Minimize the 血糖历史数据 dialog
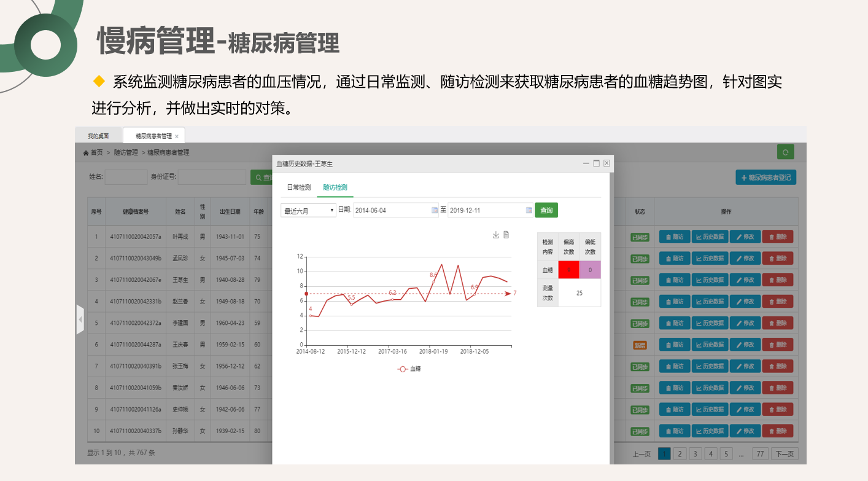The width and height of the screenshot is (868, 481). (586, 163)
